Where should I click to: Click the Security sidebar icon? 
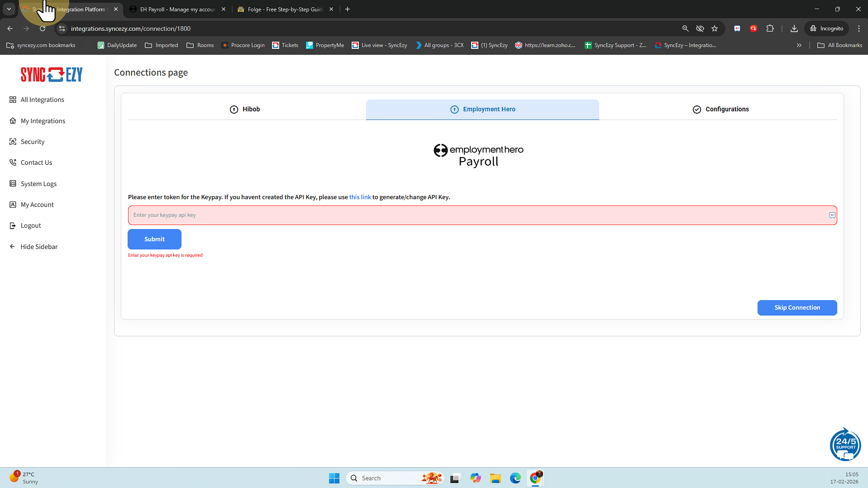coord(13,142)
